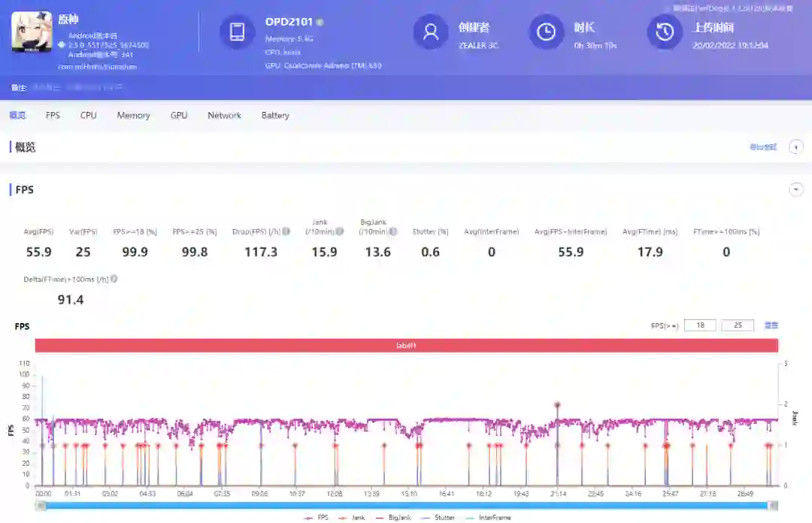Switch to the CPU tab
This screenshot has width=812, height=523.
(89, 115)
